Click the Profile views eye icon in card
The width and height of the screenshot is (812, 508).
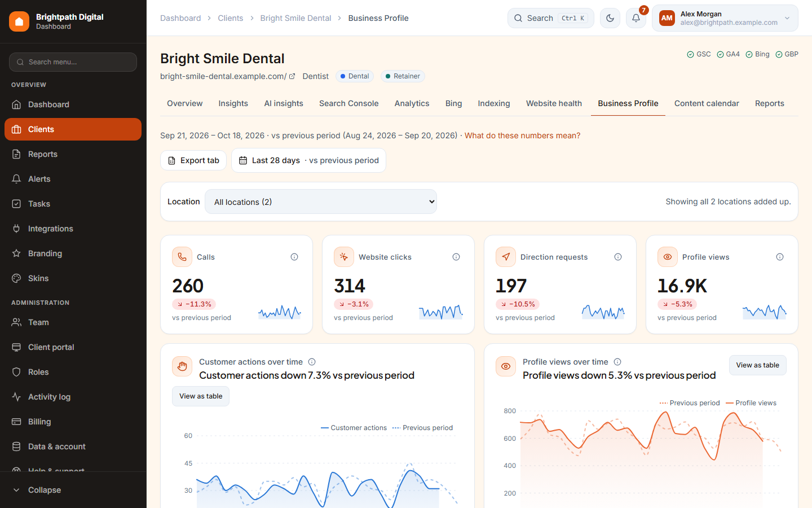[x=668, y=257]
